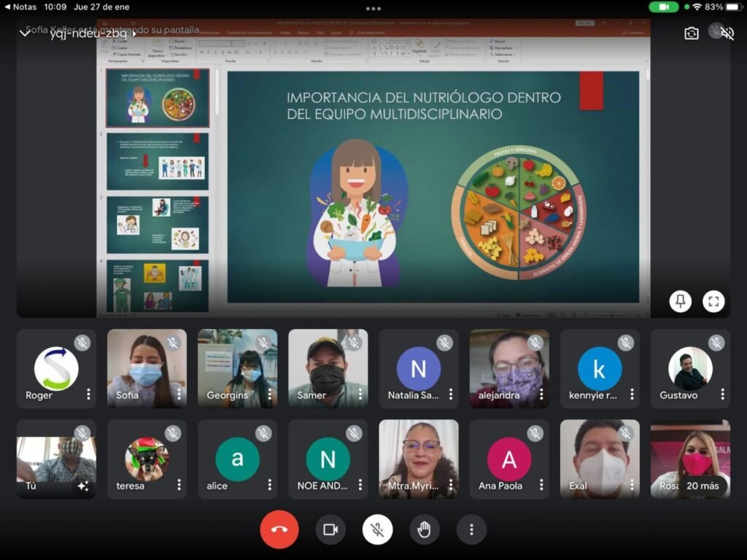The height and width of the screenshot is (560, 747).
Task: Pin the shared presentation screen
Action: (x=680, y=302)
